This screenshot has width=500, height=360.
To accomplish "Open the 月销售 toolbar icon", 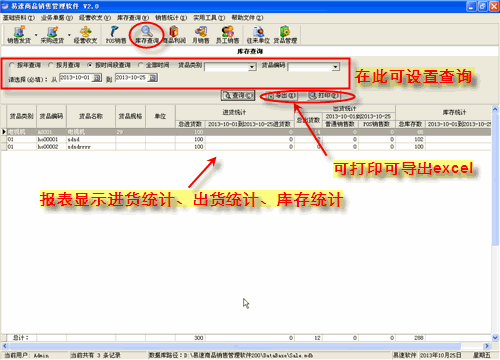I will (x=201, y=35).
